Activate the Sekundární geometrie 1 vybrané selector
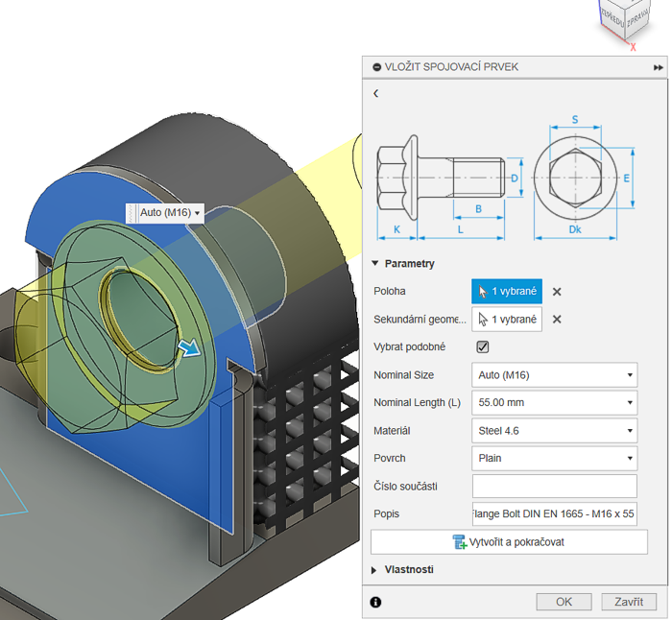The height and width of the screenshot is (620, 672). coord(506,320)
